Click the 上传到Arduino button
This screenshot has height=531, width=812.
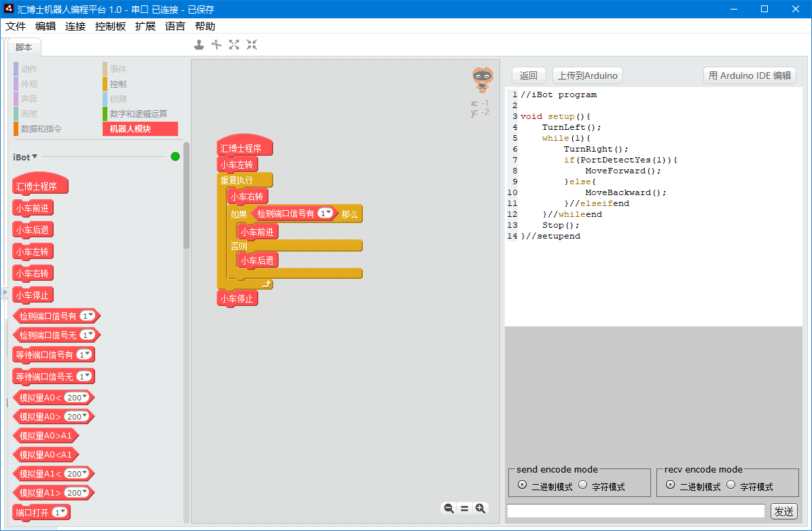pyautogui.click(x=587, y=75)
